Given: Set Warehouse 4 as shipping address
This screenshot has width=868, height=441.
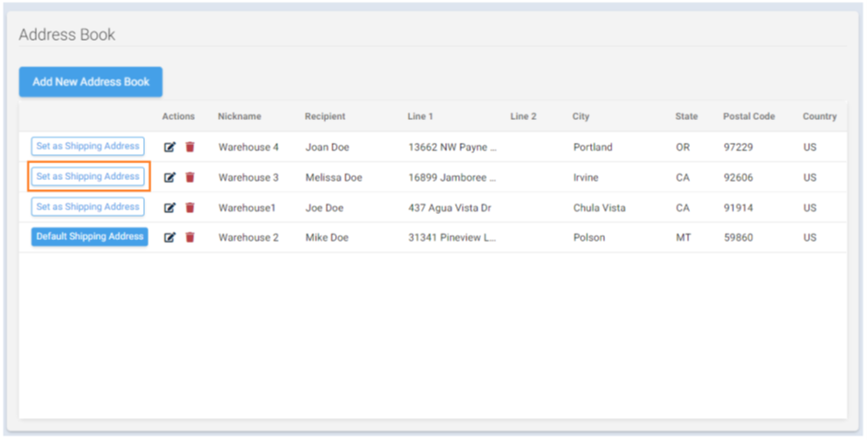Looking at the screenshot, I should point(88,146).
